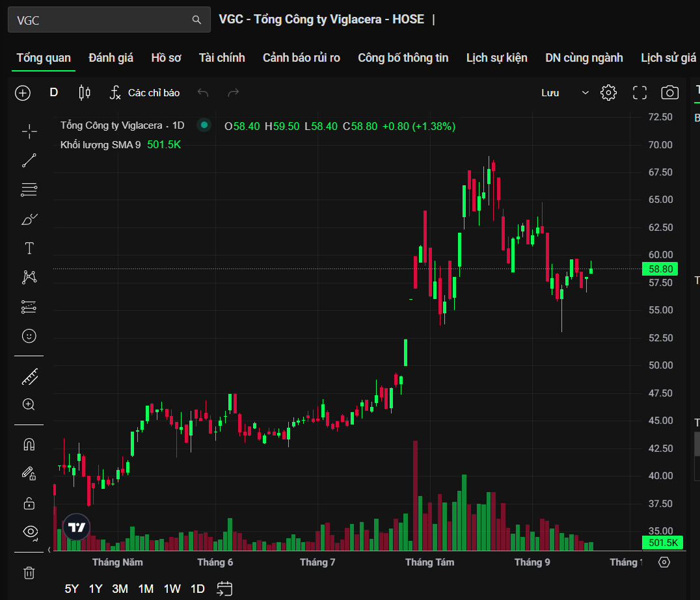Image resolution: width=700 pixels, height=600 pixels.
Task: Undo the last chart action
Action: [203, 92]
